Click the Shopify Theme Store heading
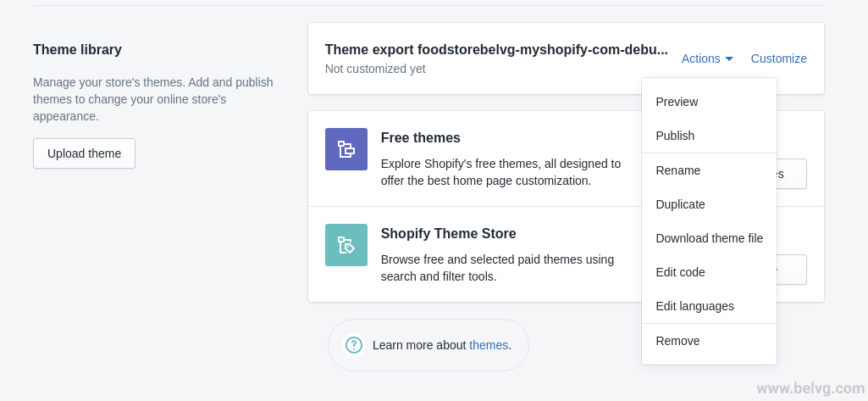The image size is (868, 401). coord(448,234)
